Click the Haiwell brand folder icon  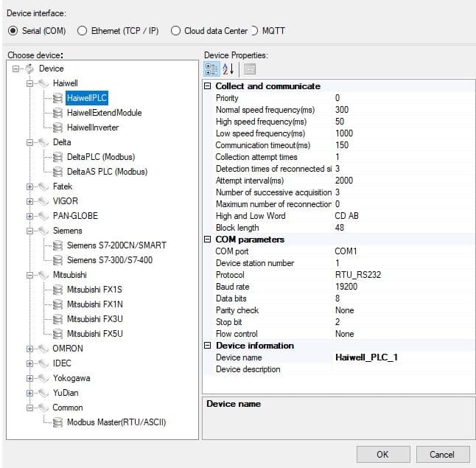point(43,83)
